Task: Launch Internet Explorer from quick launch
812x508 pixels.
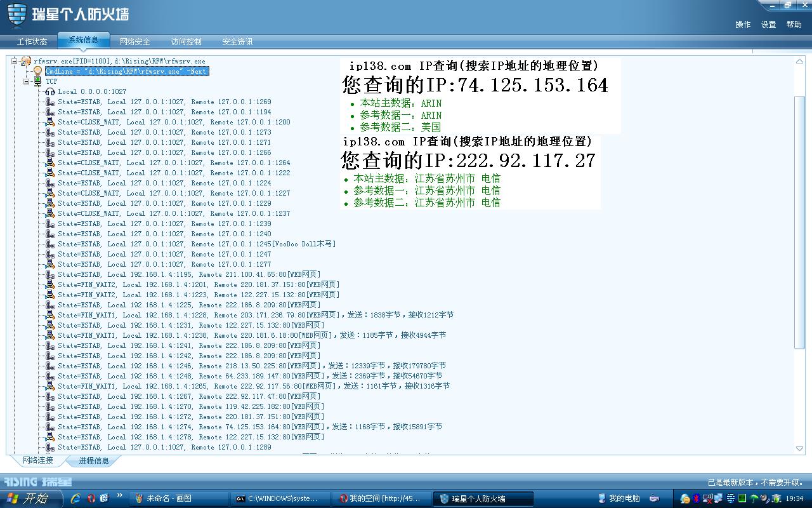Action: pyautogui.click(x=75, y=498)
